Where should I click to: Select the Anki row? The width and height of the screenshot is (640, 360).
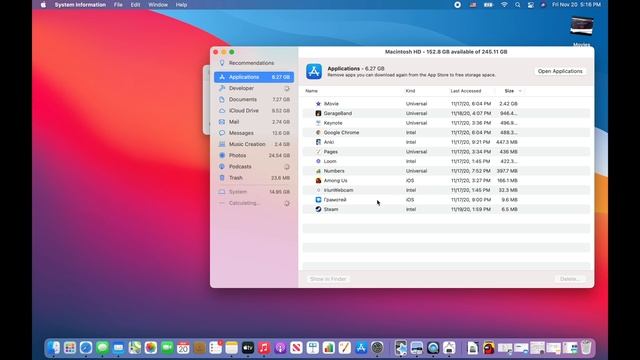(x=446, y=142)
